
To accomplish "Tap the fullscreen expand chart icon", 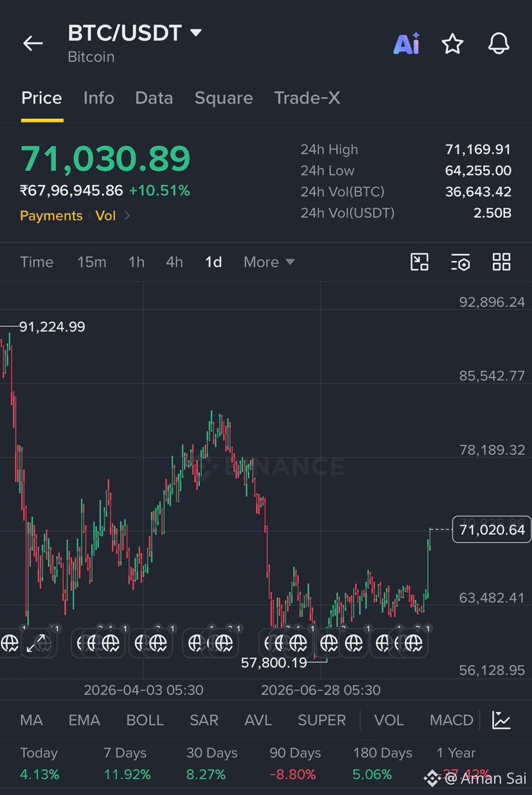I will (36, 643).
